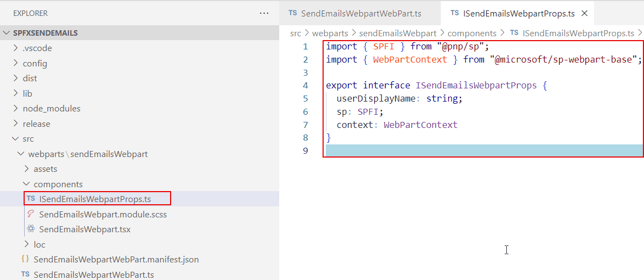Click the SPFXSENDEMAILS folder header label
This screenshot has width=644, height=280.
45,33
